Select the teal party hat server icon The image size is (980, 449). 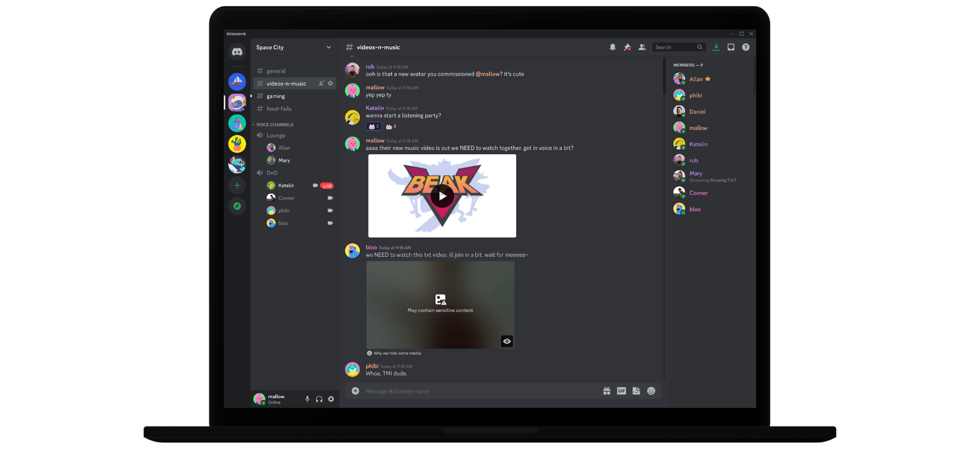(x=237, y=123)
